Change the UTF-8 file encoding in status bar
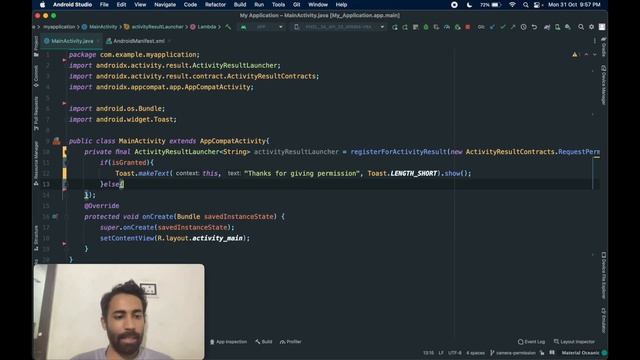 [454, 353]
